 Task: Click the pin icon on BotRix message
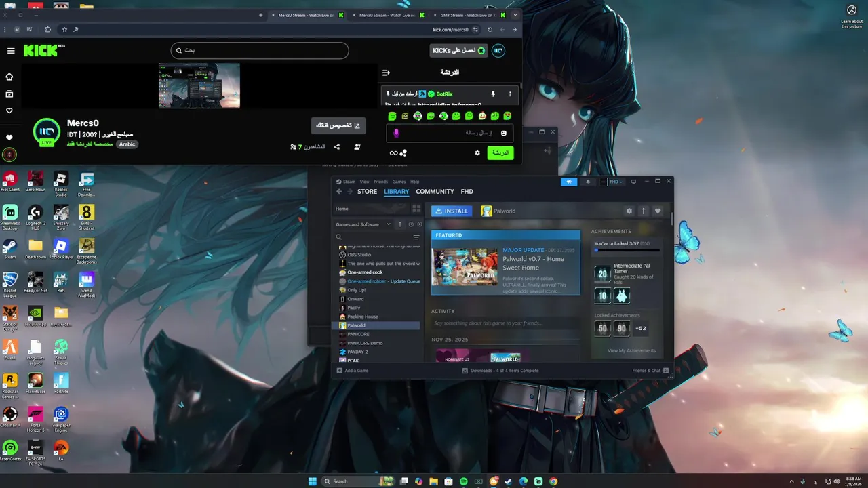pyautogui.click(x=493, y=94)
